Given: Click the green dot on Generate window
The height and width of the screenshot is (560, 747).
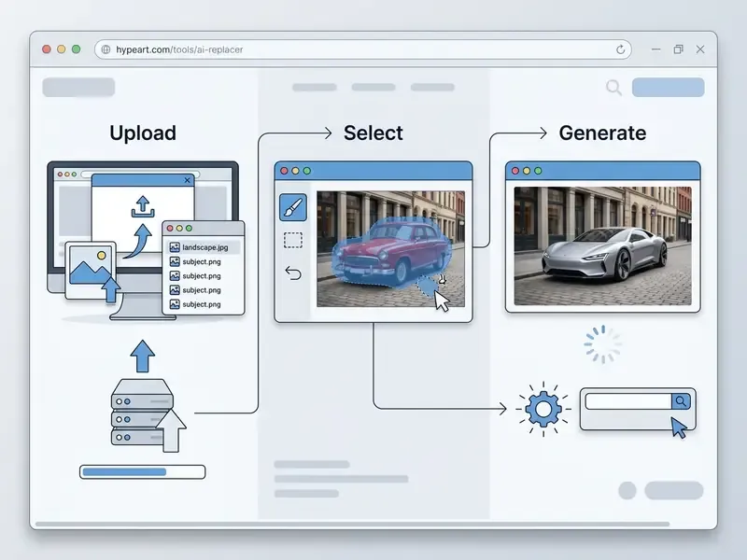Looking at the screenshot, I should pyautogui.click(x=538, y=171).
